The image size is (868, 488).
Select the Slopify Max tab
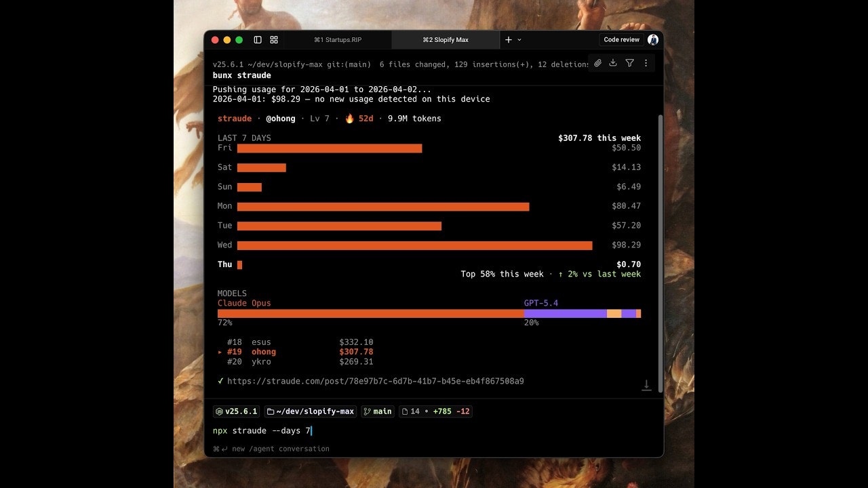click(446, 40)
